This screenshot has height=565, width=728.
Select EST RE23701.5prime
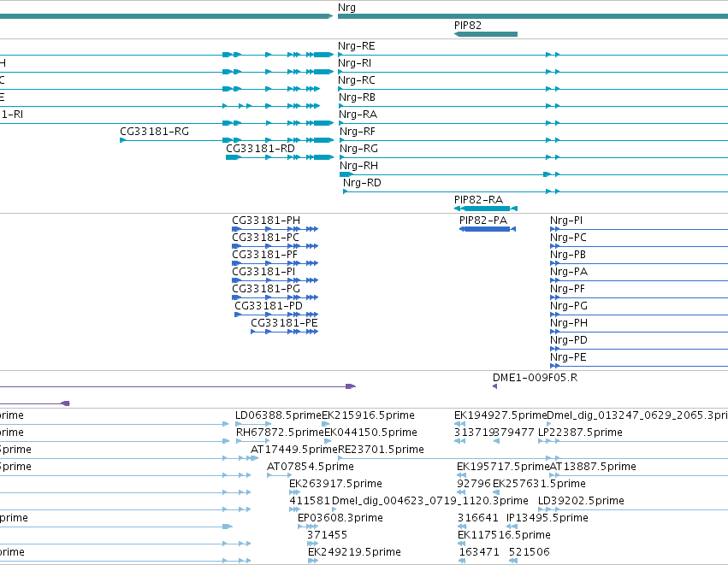point(381,450)
